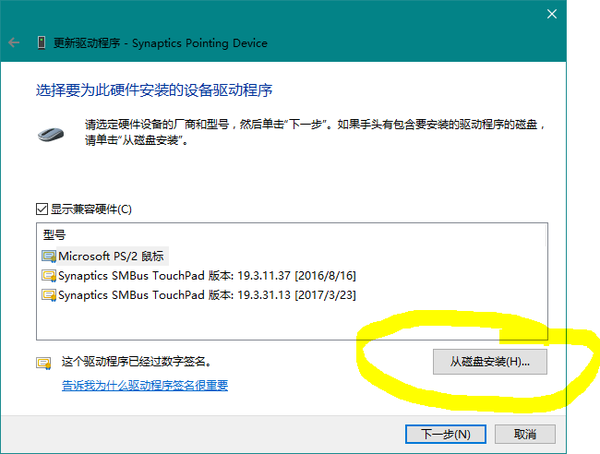Click 从磁盘安装(H)... button

[x=490, y=362]
